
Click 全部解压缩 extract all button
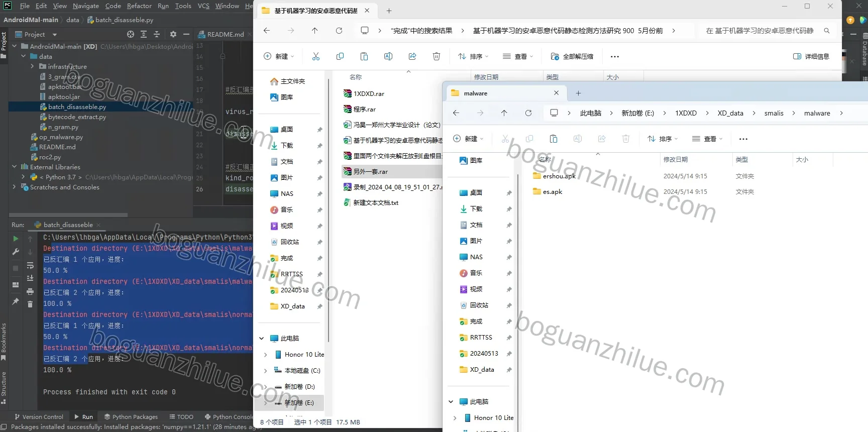pyautogui.click(x=572, y=56)
